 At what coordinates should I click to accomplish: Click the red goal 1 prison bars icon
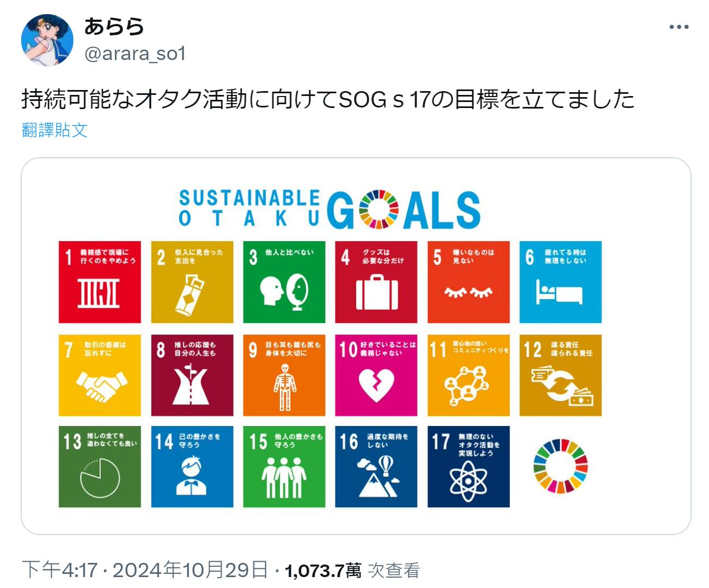(99, 293)
